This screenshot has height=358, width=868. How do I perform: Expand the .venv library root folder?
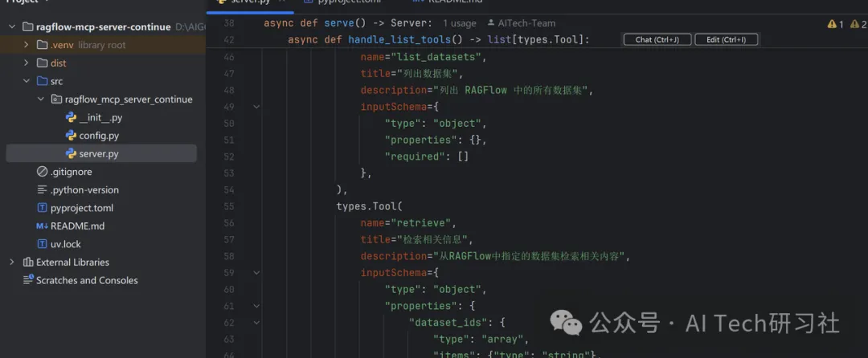(26, 45)
